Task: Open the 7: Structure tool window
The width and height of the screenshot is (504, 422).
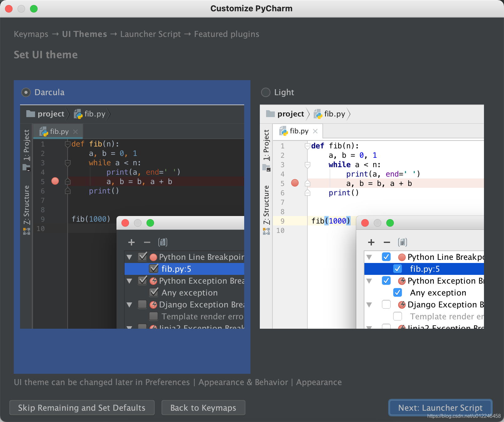Action: pyautogui.click(x=26, y=203)
